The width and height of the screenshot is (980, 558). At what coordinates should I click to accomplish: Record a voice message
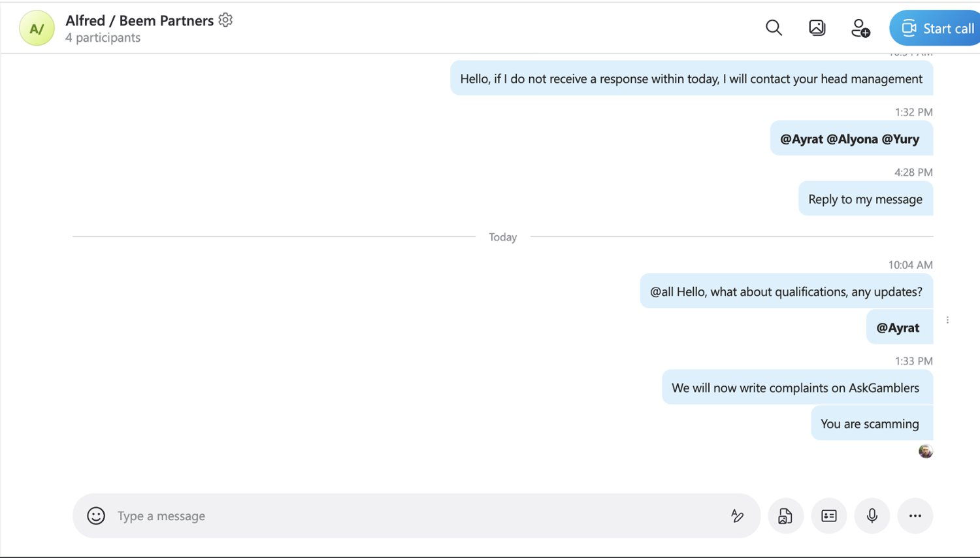click(872, 516)
